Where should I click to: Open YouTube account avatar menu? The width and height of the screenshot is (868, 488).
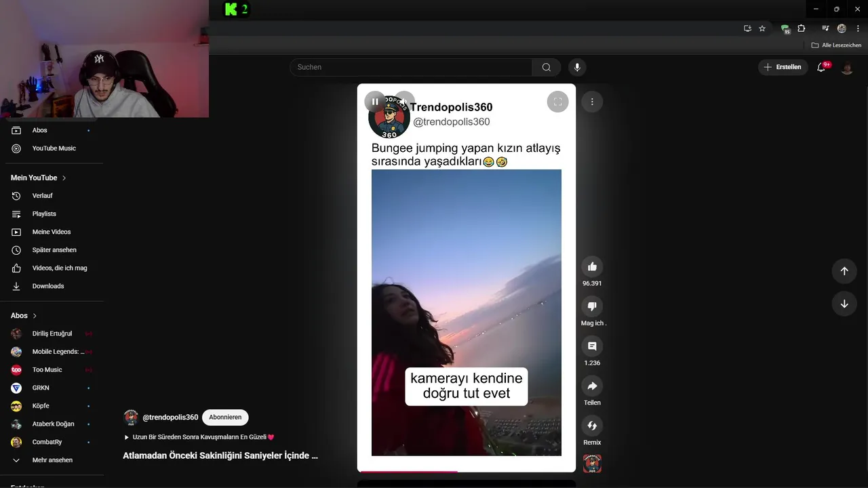click(847, 67)
